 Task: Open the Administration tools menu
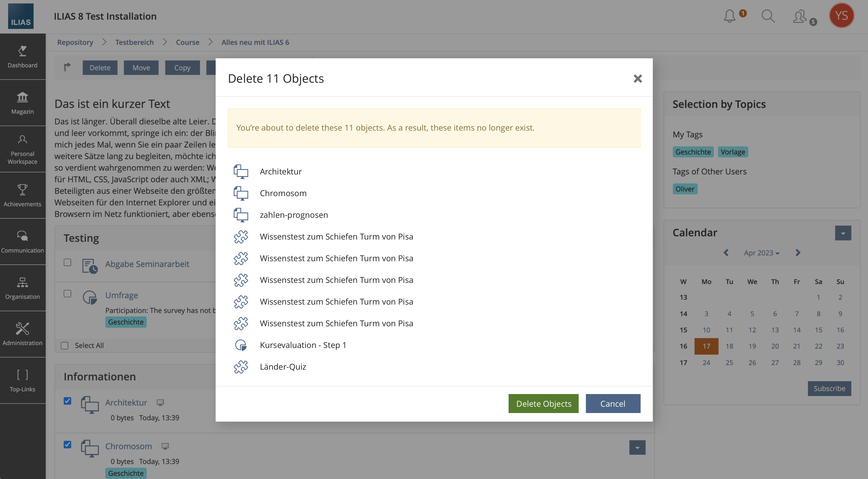point(23,334)
